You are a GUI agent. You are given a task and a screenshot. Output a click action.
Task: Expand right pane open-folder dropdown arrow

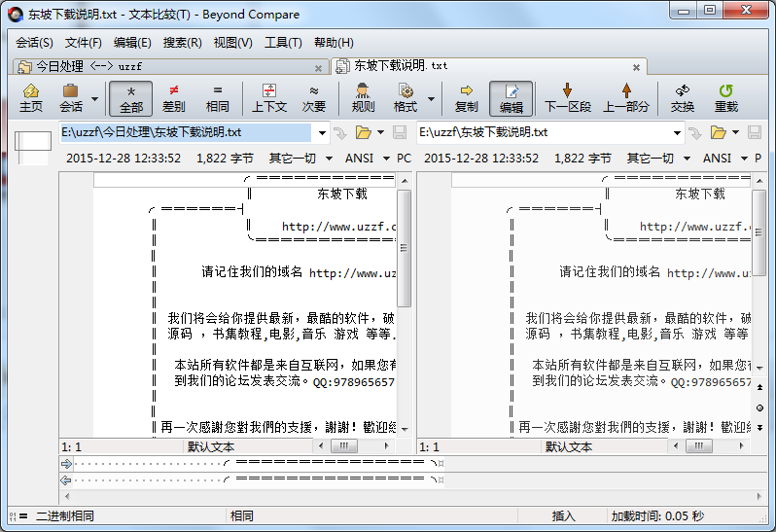[x=735, y=132]
